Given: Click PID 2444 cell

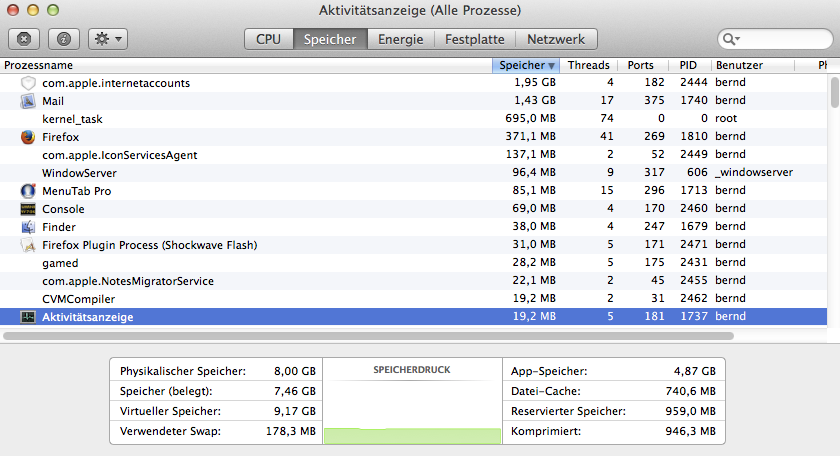Looking at the screenshot, I should pos(694,82).
